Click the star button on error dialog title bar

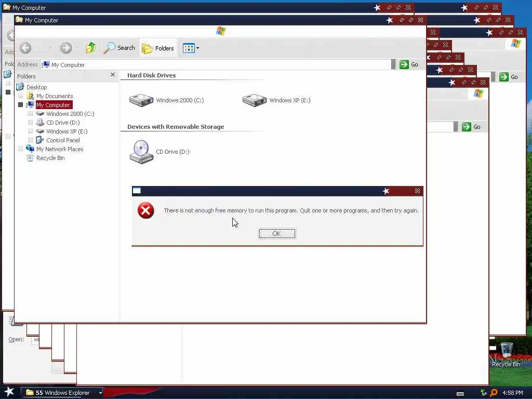click(386, 191)
